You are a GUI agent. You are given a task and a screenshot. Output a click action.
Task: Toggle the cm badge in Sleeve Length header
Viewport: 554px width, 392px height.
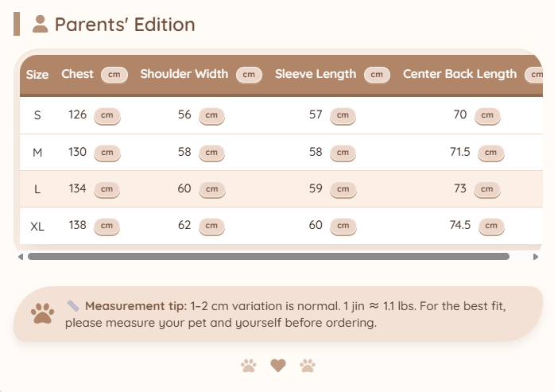click(x=377, y=75)
